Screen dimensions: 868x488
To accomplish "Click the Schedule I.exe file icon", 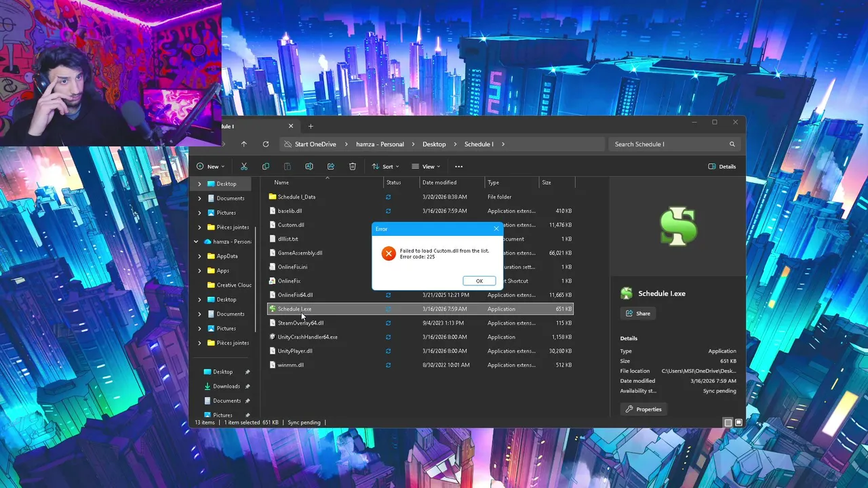I will click(273, 309).
